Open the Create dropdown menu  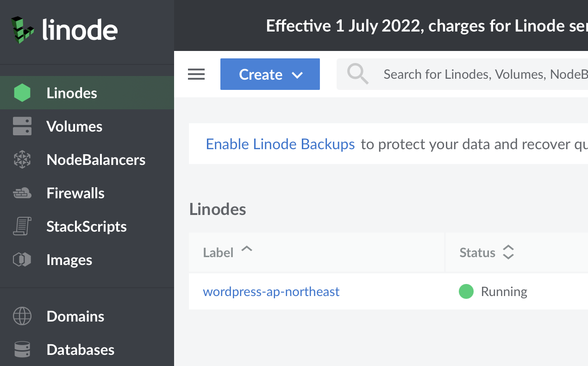point(270,74)
